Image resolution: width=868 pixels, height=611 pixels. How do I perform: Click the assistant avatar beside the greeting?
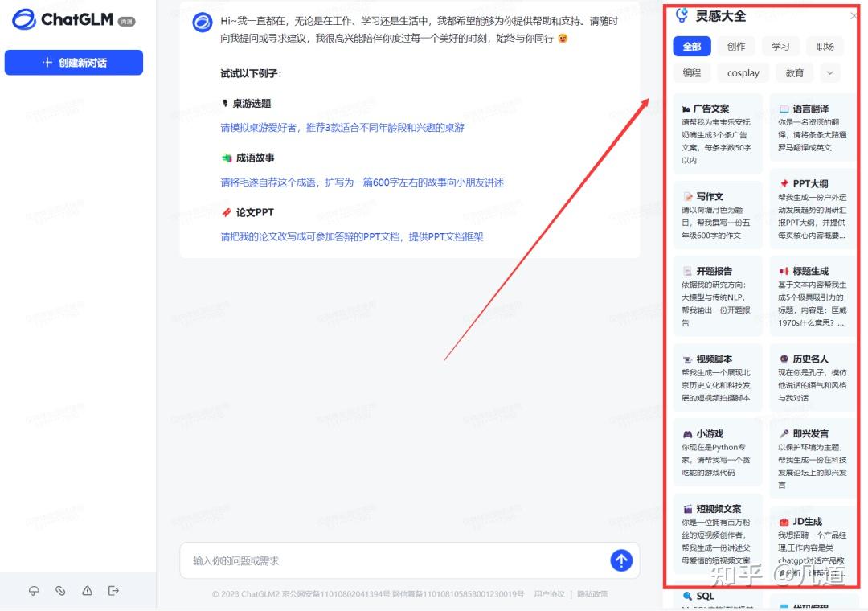click(202, 23)
